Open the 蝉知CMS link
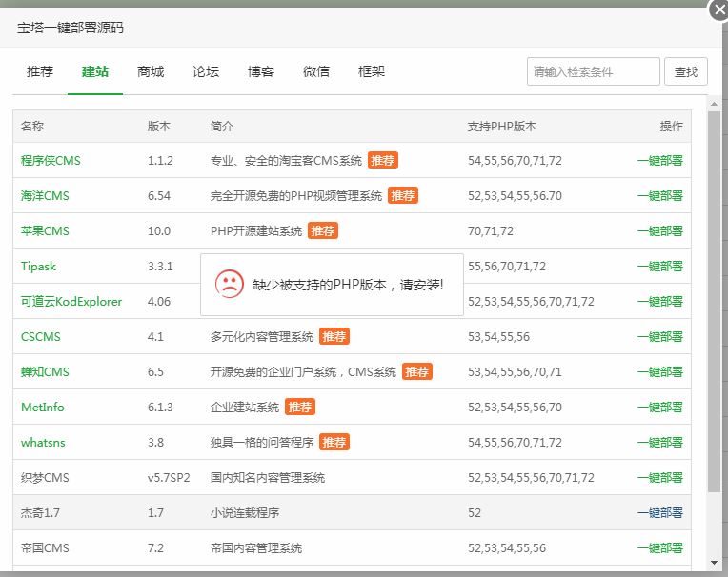 [45, 372]
